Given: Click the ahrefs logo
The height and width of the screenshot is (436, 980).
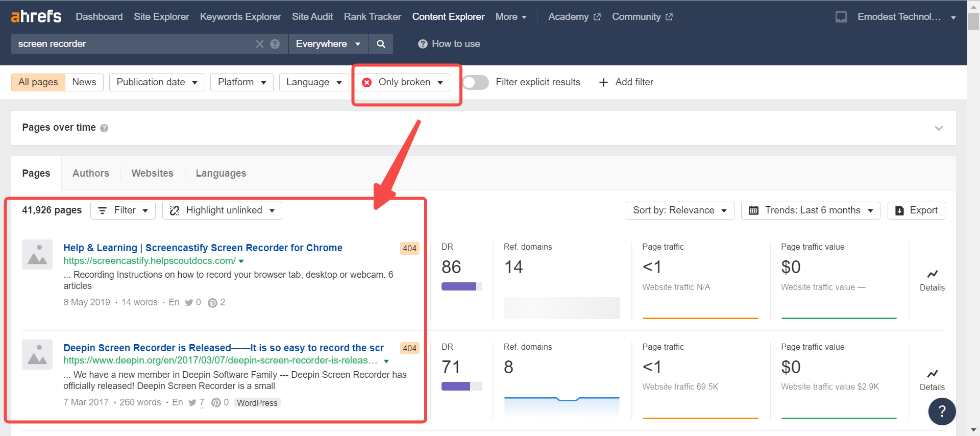Looking at the screenshot, I should 36,16.
